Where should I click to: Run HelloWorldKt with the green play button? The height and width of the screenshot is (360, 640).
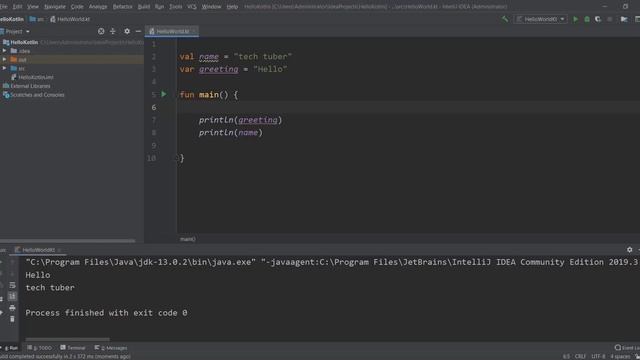pos(576,19)
